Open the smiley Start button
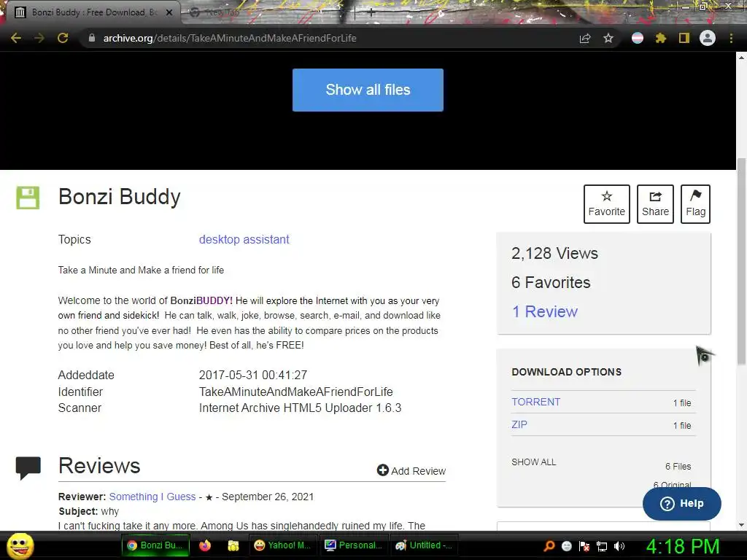The width and height of the screenshot is (747, 560). click(x=20, y=545)
